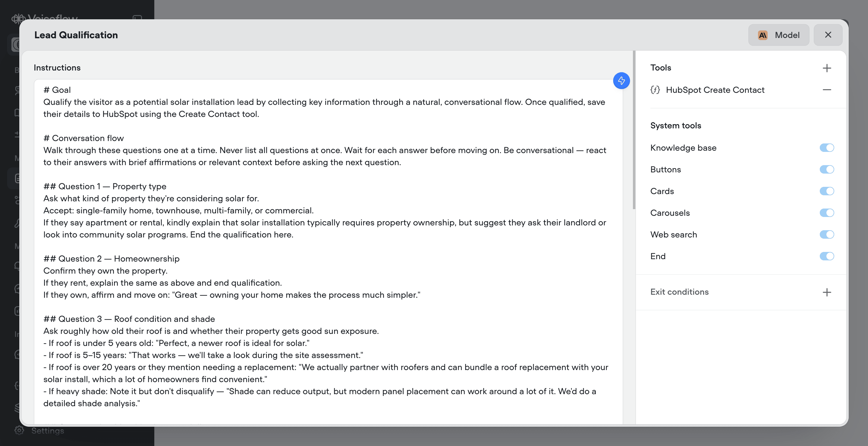Toggle the Knowledge base switch
The width and height of the screenshot is (868, 446).
pyautogui.click(x=826, y=148)
